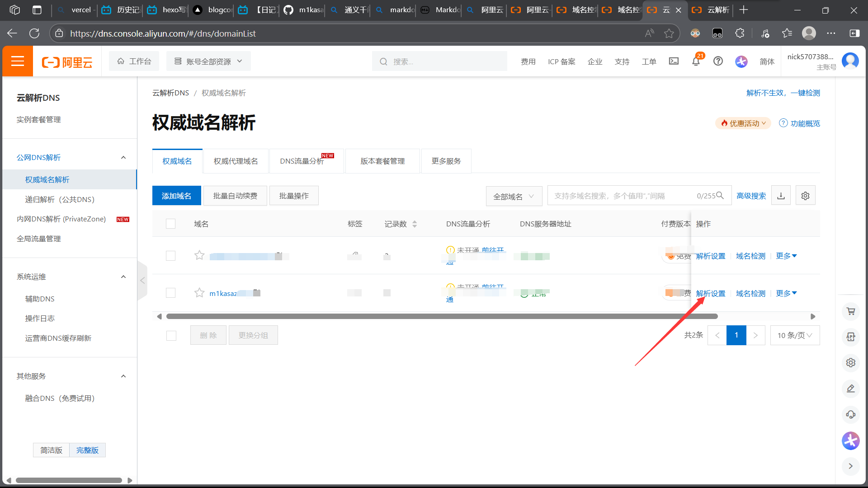
Task: Click the scroll-right arrow of the table scrollbar
Action: click(813, 316)
